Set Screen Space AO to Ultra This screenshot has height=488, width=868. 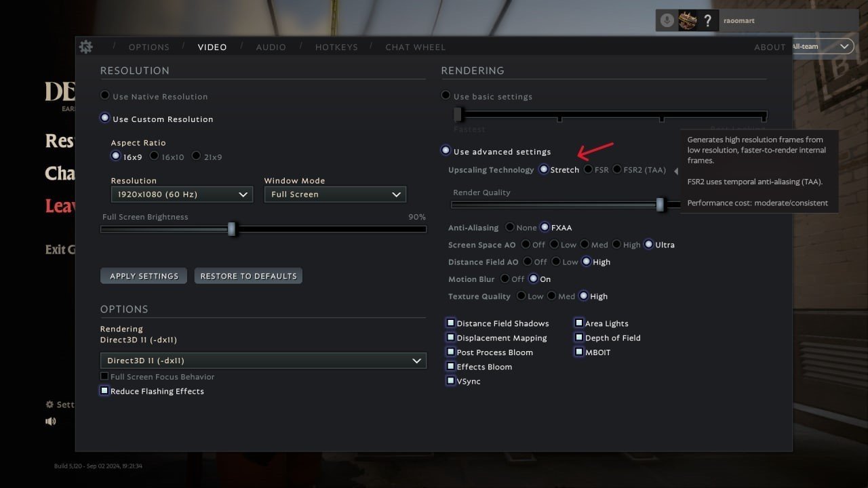[648, 244]
